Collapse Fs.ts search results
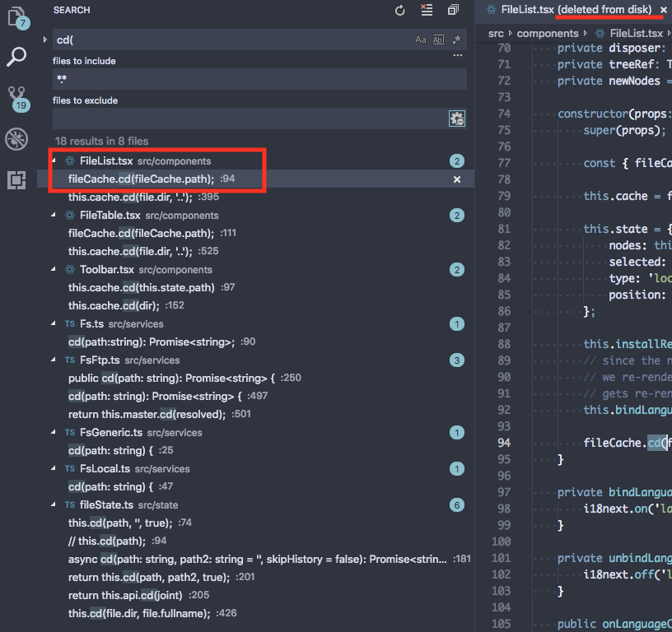Image resolution: width=672 pixels, height=632 pixels. 54,323
